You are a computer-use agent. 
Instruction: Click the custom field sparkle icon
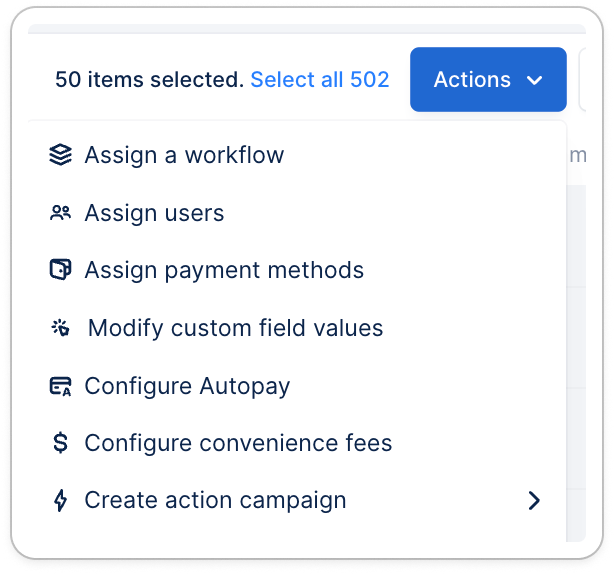60,328
